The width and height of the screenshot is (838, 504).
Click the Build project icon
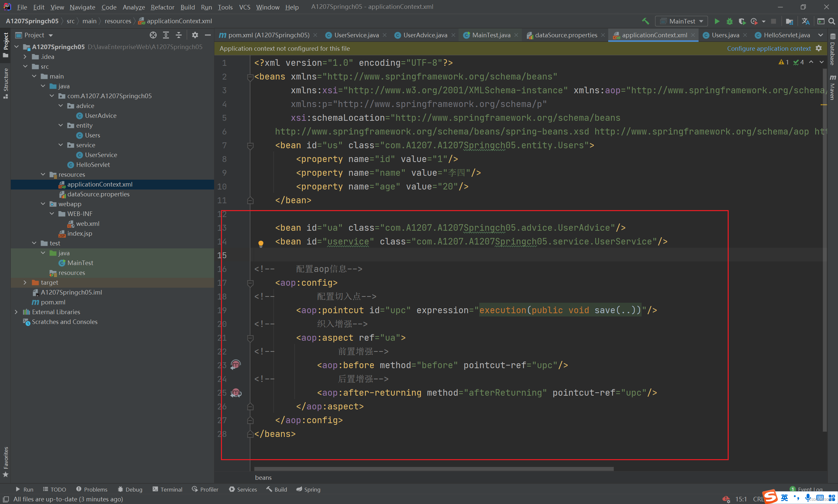tap(643, 22)
